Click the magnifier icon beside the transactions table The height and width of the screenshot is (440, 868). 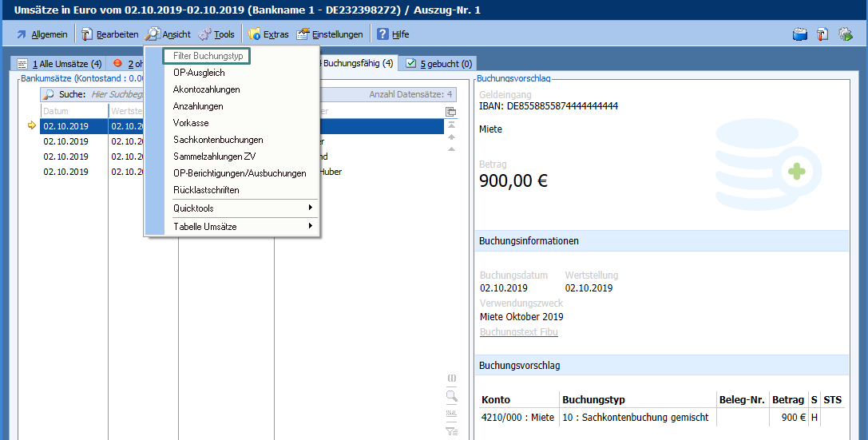click(451, 395)
